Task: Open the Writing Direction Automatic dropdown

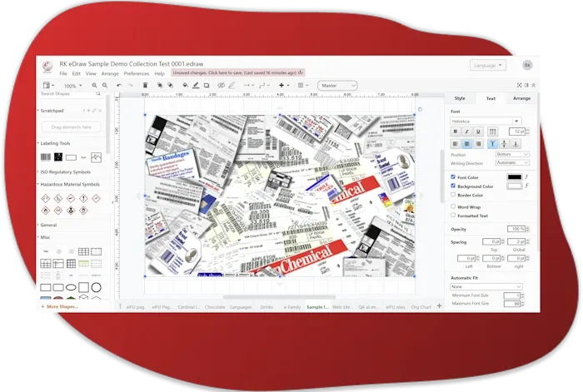Action: (x=512, y=163)
